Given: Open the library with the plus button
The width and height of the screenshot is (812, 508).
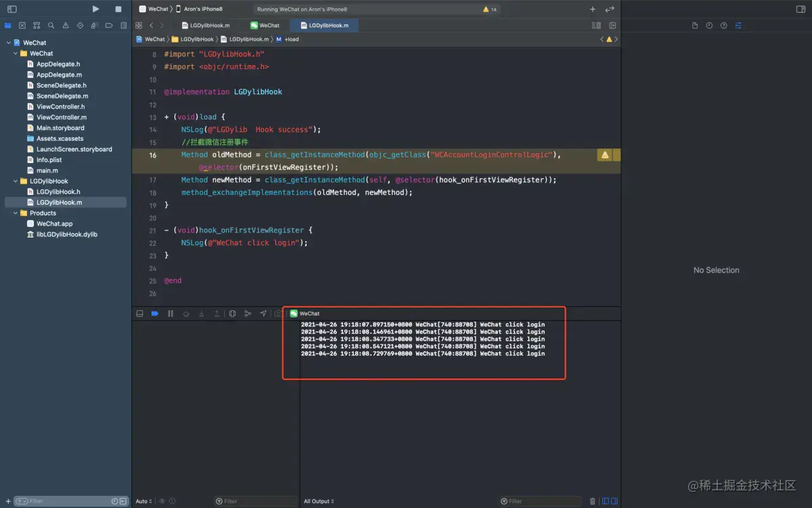Looking at the screenshot, I should 593,9.
